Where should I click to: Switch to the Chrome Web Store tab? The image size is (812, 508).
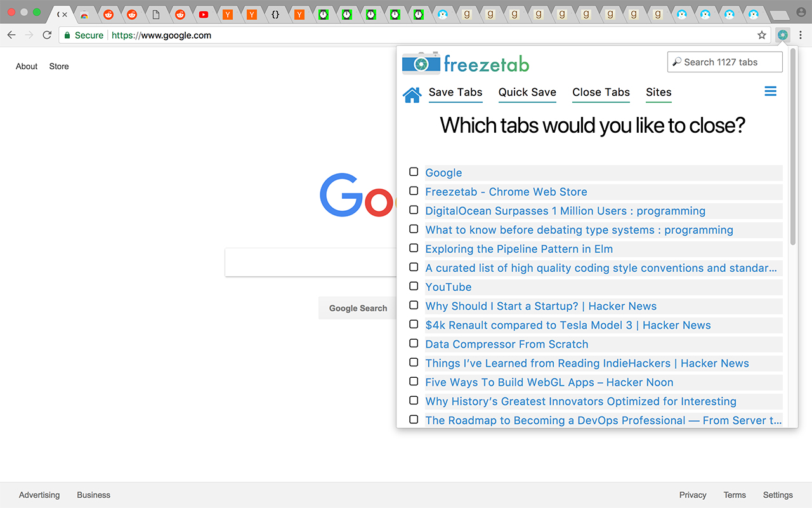84,14
